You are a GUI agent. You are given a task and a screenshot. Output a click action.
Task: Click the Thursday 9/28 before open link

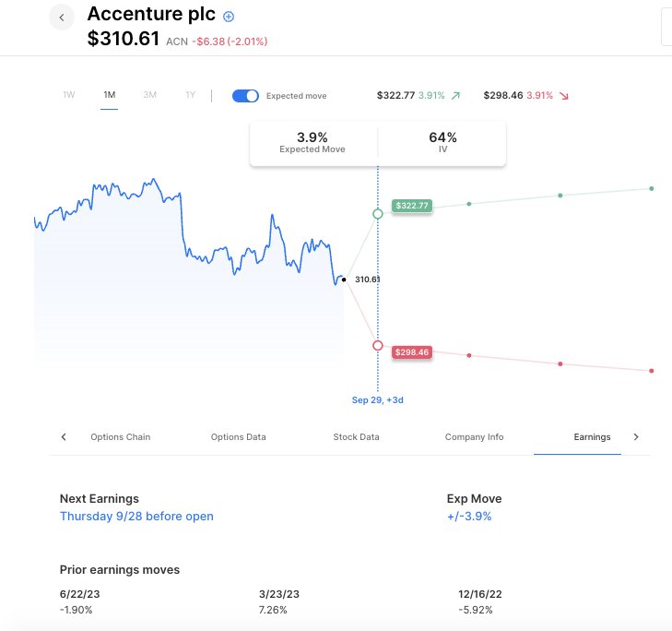click(x=136, y=517)
